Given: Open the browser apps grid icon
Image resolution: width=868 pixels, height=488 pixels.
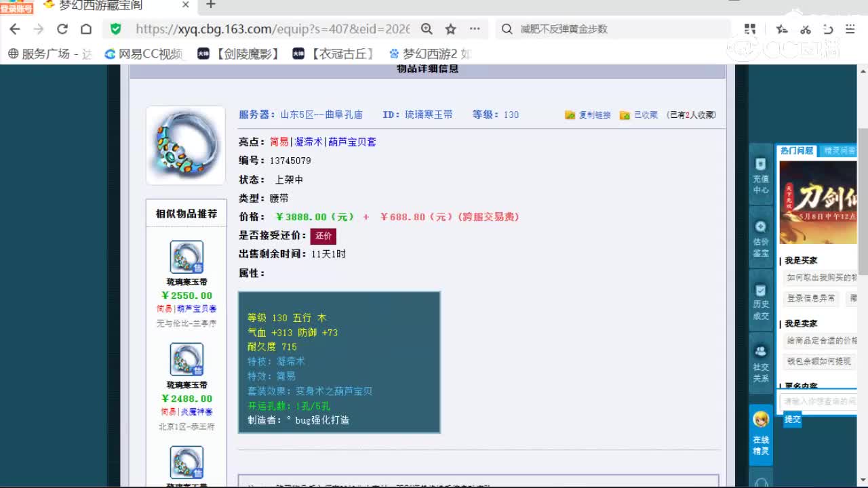Looking at the screenshot, I should pyautogui.click(x=750, y=29).
